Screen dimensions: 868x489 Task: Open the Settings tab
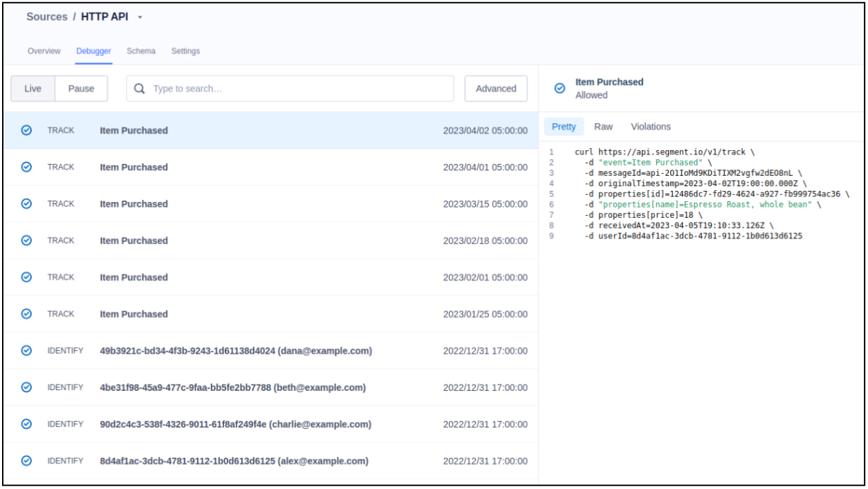185,50
